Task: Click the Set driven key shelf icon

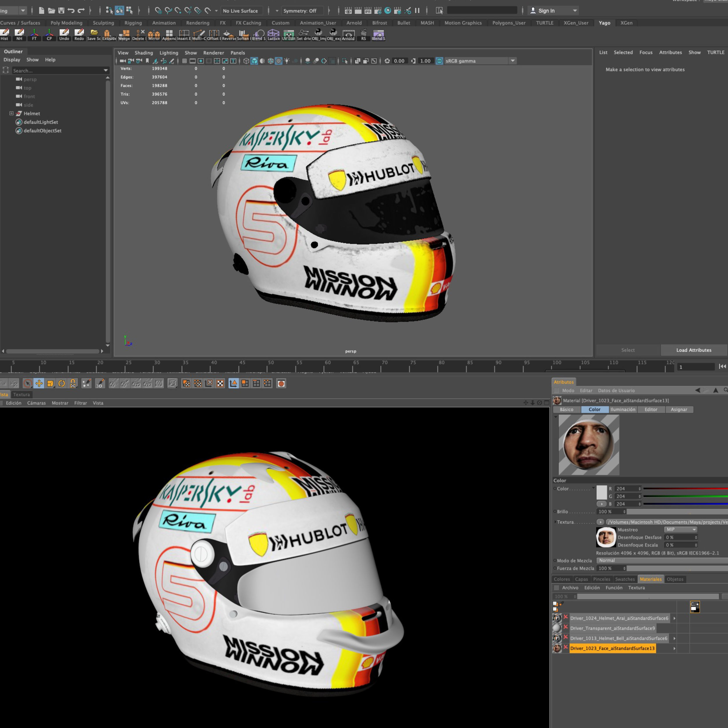Action: click(x=303, y=35)
